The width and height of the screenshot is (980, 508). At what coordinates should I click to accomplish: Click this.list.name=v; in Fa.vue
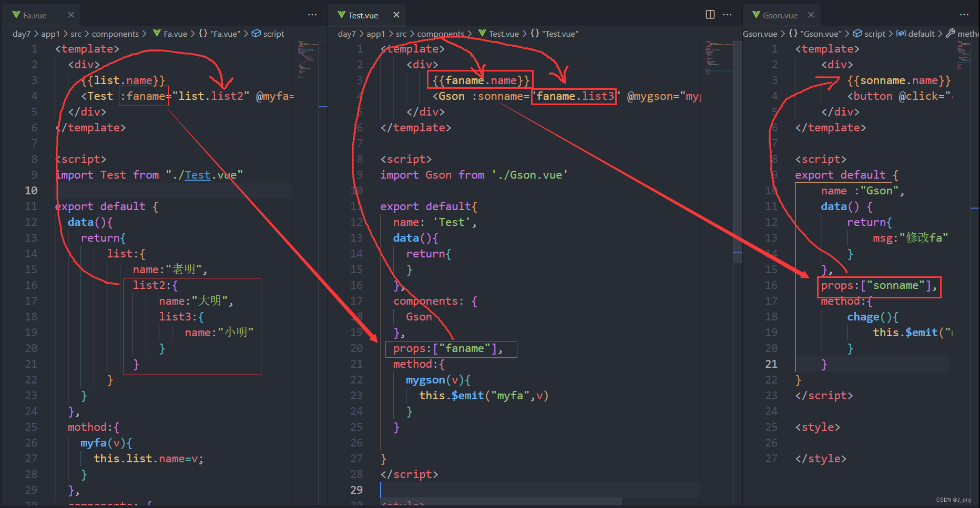pos(148,459)
